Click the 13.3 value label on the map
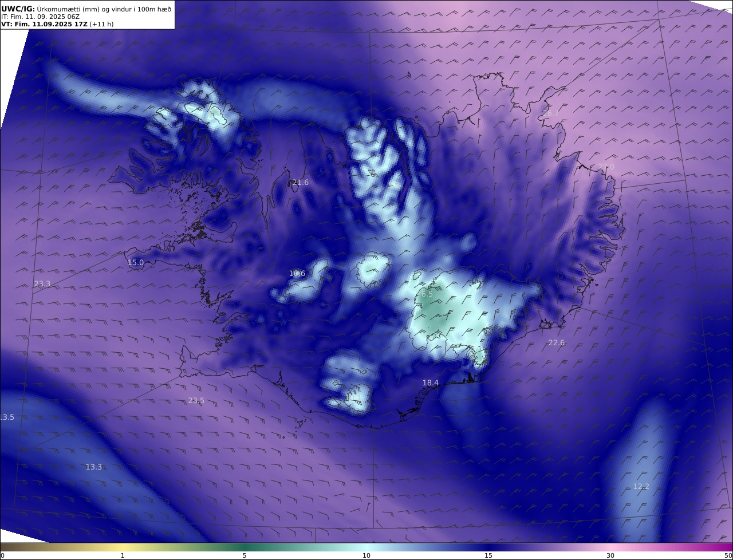The image size is (733, 560). (x=94, y=467)
